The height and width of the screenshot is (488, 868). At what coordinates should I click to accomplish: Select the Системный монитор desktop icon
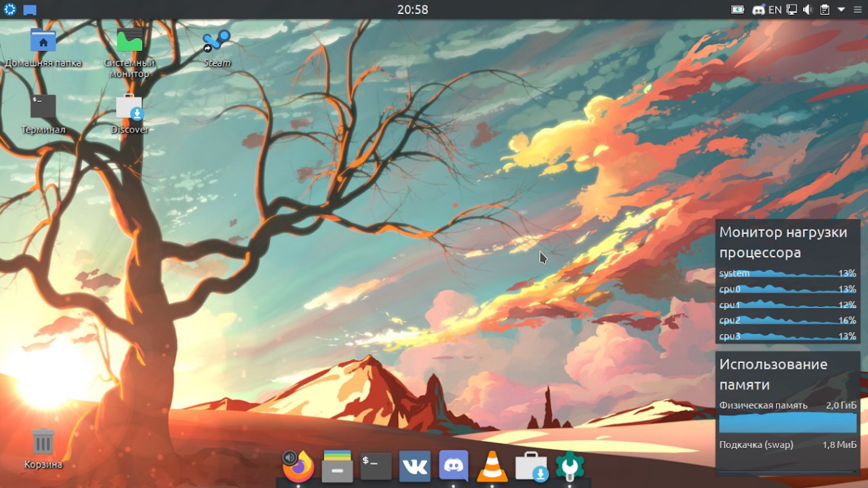click(x=130, y=52)
